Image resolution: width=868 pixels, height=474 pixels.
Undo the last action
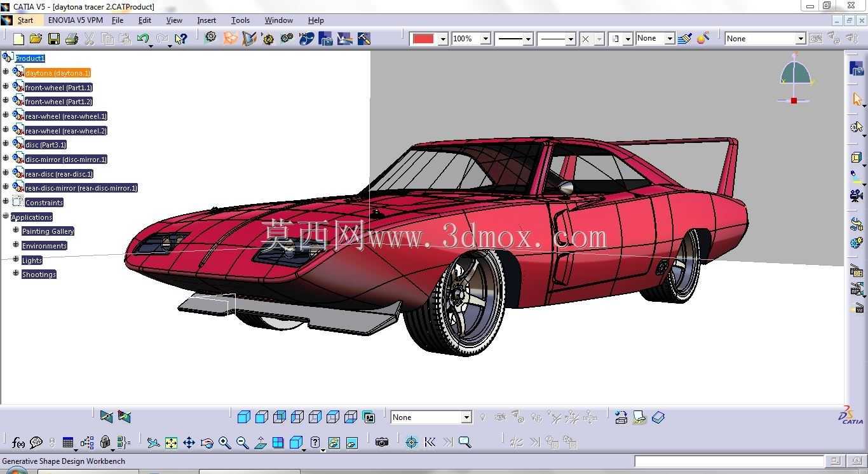pyautogui.click(x=143, y=39)
